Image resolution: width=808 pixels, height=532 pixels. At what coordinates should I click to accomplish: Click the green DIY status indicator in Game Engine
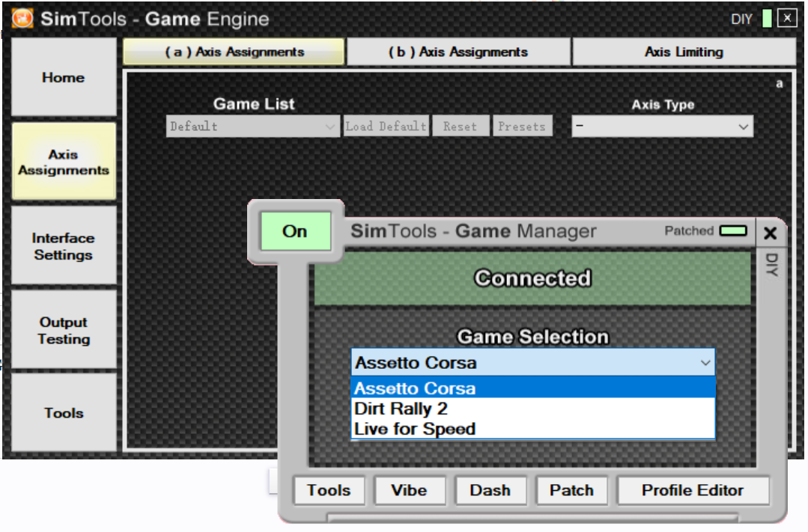767,19
